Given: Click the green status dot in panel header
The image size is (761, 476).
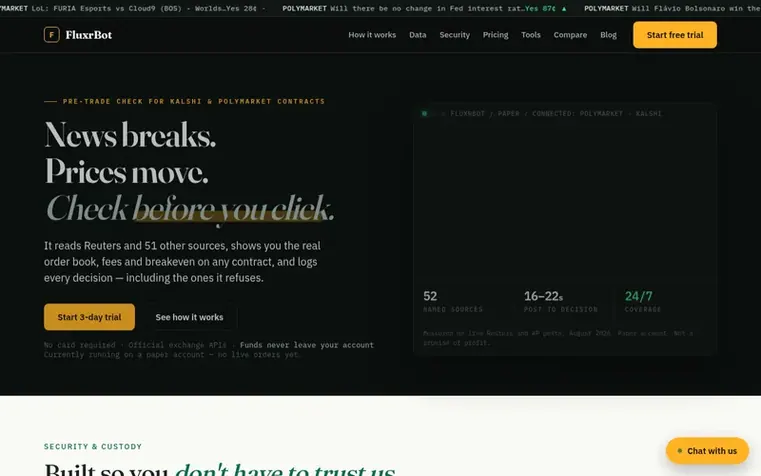Looking at the screenshot, I should (424, 114).
